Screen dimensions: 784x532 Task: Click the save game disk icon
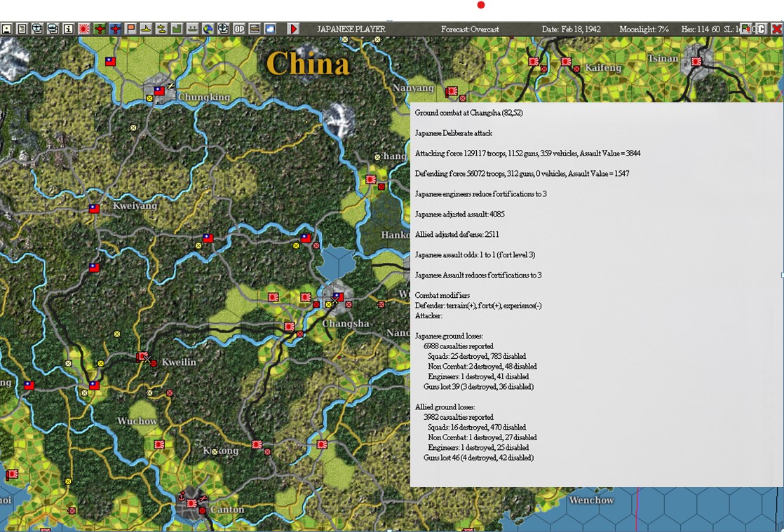(x=6, y=29)
